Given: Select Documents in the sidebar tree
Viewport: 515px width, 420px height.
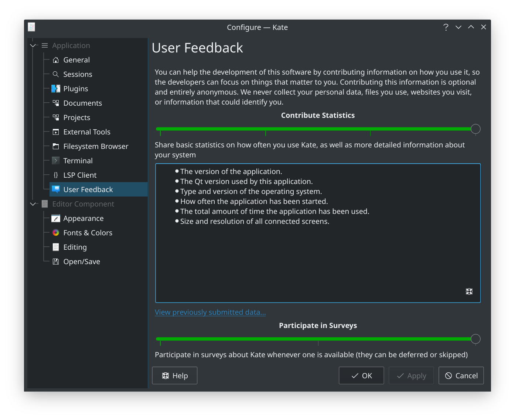Looking at the screenshot, I should [x=98, y=103].
